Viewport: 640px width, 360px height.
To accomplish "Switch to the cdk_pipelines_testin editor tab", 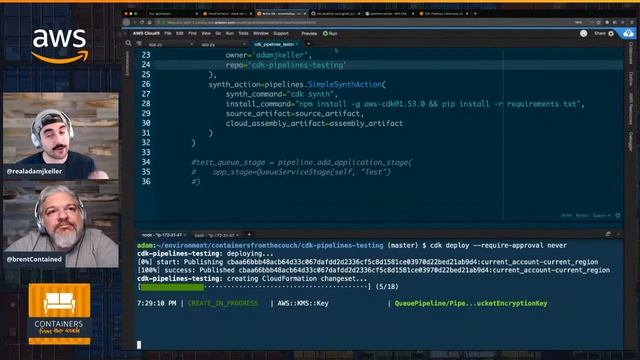I will (273, 44).
